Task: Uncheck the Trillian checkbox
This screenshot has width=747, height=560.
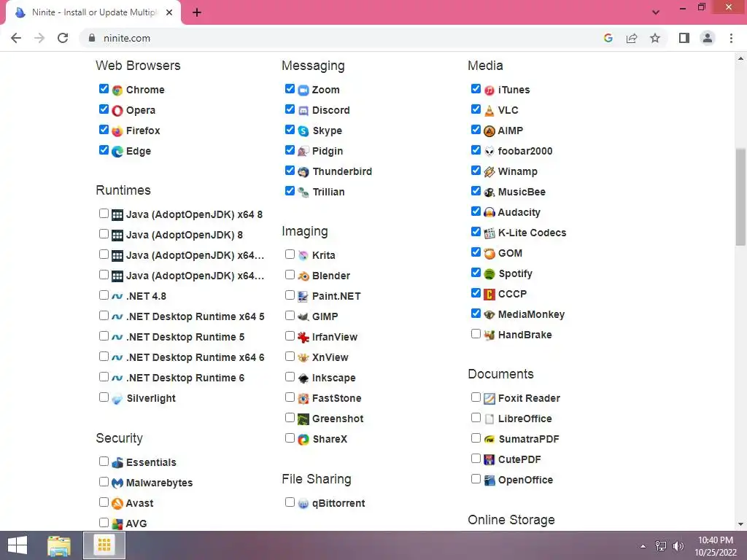Action: (x=290, y=191)
